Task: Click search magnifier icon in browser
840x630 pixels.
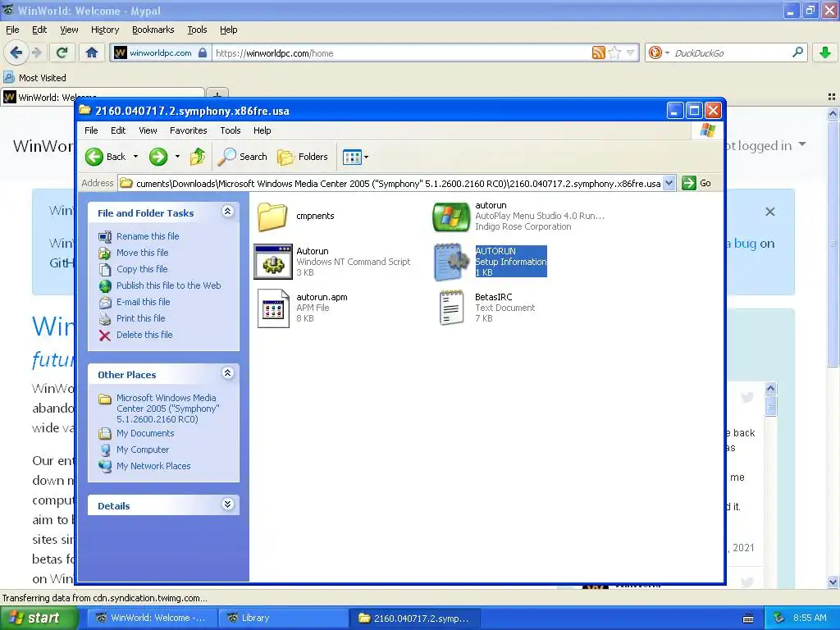Action: click(797, 52)
